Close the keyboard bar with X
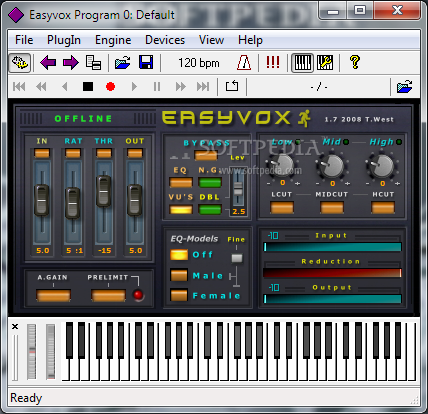Viewport: 428px width, 414px height. (x=15, y=327)
